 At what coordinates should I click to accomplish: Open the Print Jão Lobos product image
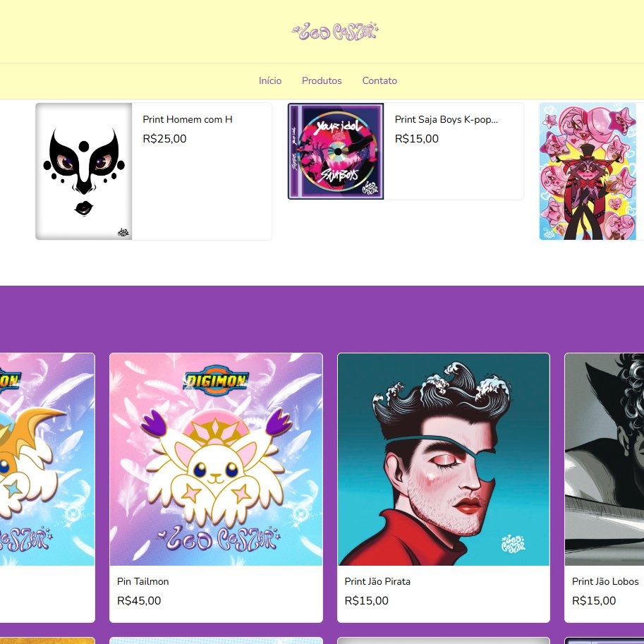click(604, 459)
